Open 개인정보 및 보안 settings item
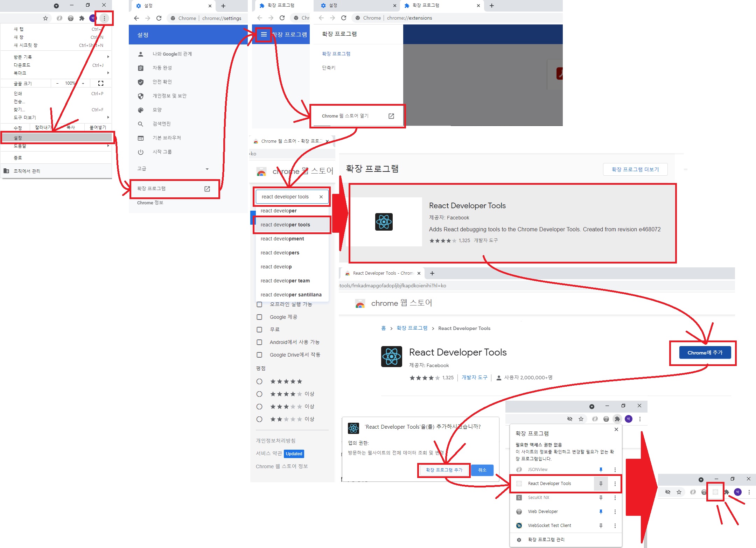Viewport: 756px width, 548px height. coord(169,96)
